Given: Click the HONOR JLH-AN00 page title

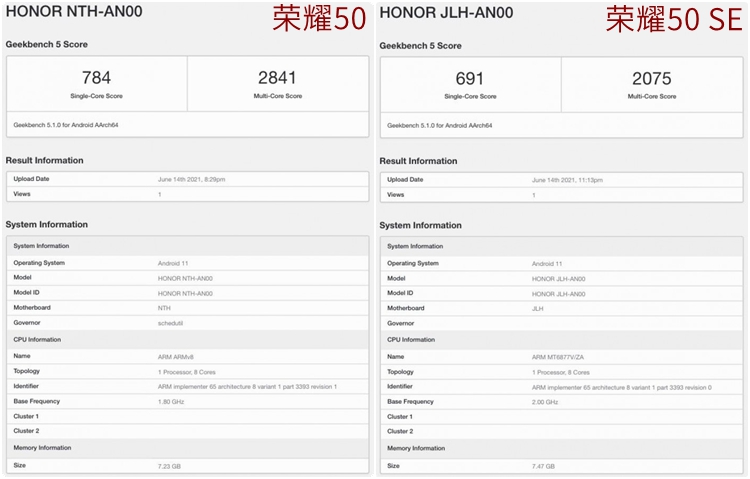Looking at the screenshot, I should click(x=446, y=12).
